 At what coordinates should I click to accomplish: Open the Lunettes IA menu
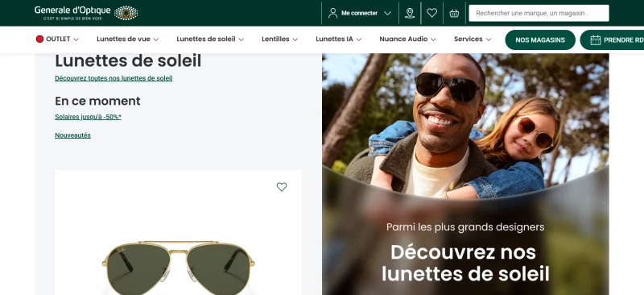334,39
